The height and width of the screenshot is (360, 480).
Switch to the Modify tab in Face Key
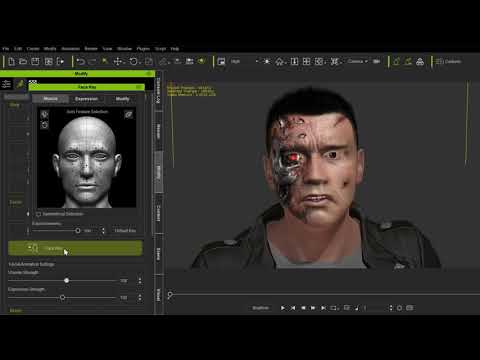[x=122, y=99]
